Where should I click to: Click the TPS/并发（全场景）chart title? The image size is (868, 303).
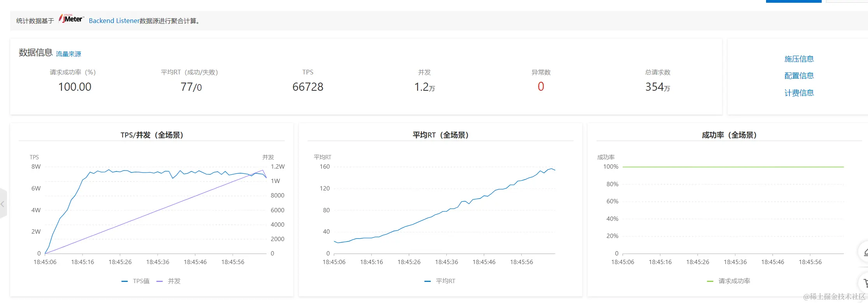152,135
